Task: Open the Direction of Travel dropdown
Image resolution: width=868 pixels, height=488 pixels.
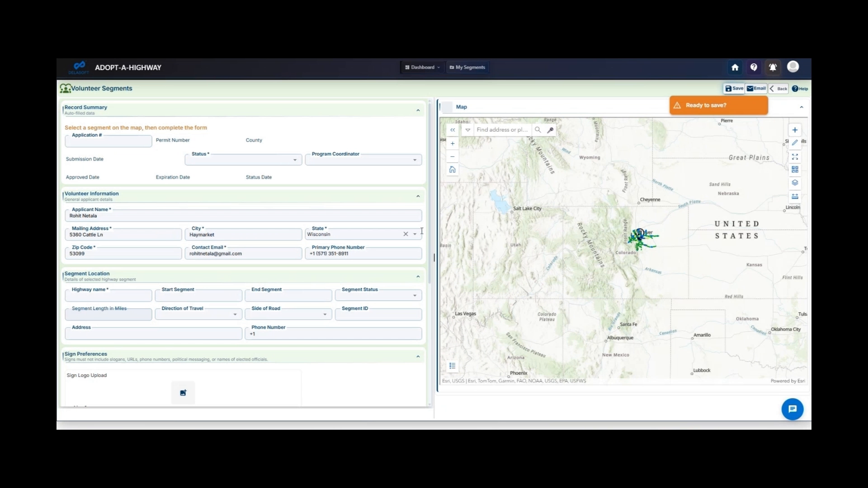Action: 234,314
